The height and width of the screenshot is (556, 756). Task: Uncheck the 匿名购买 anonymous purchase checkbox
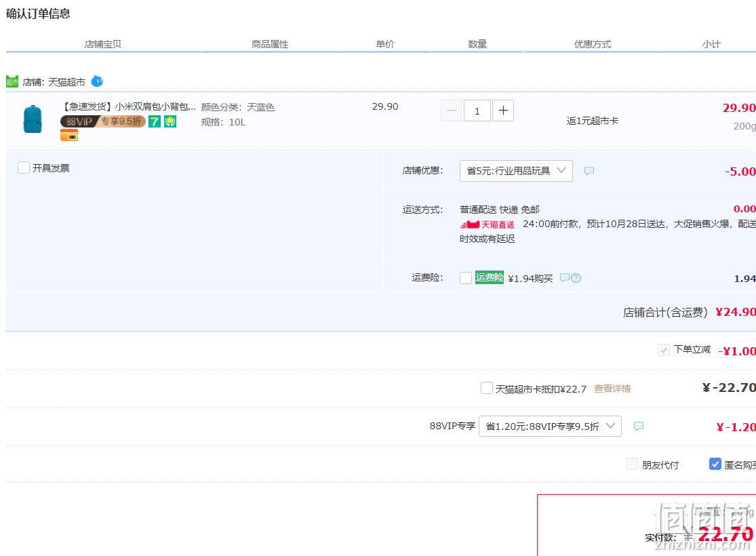point(715,464)
